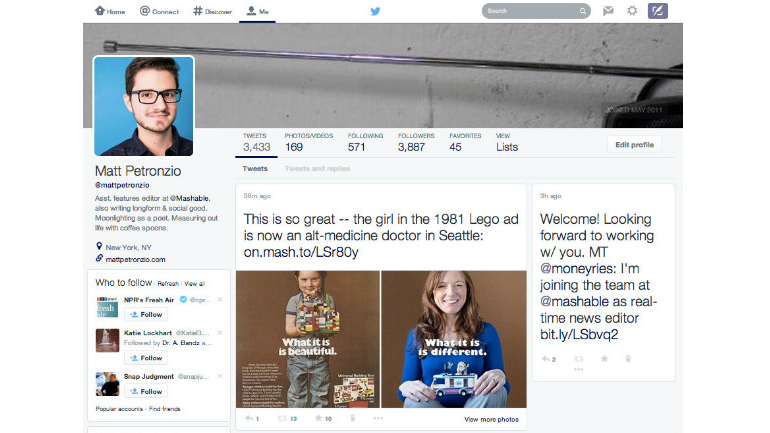Image resolution: width=770 pixels, height=433 pixels.
Task: Reply to the Lego ad tweet
Action: (250, 419)
